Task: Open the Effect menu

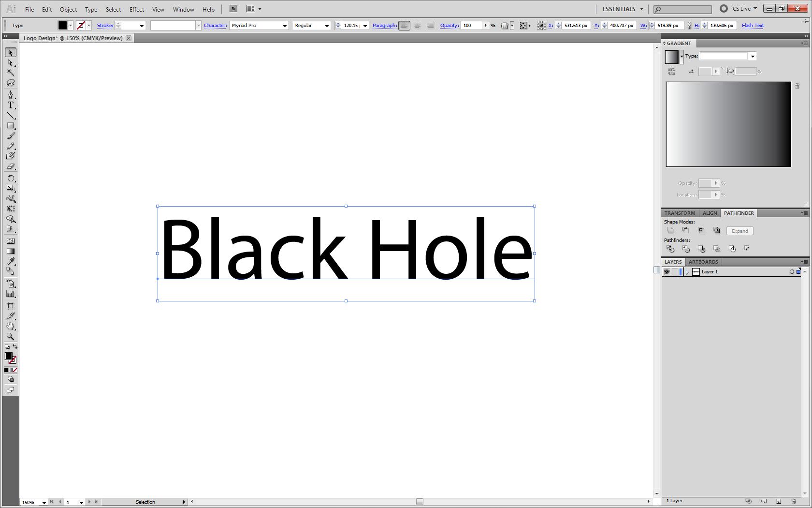Action: (x=137, y=9)
